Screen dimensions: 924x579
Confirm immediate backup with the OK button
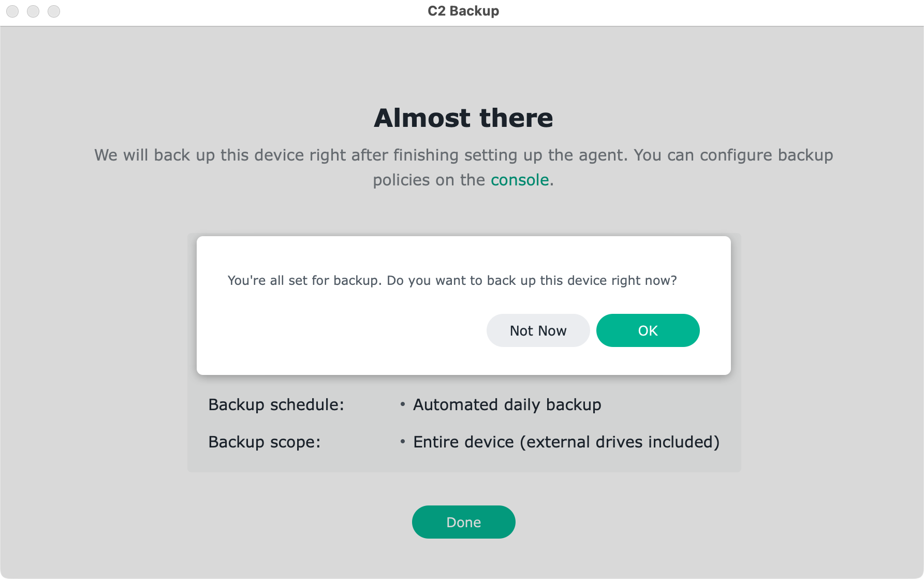pyautogui.click(x=648, y=330)
